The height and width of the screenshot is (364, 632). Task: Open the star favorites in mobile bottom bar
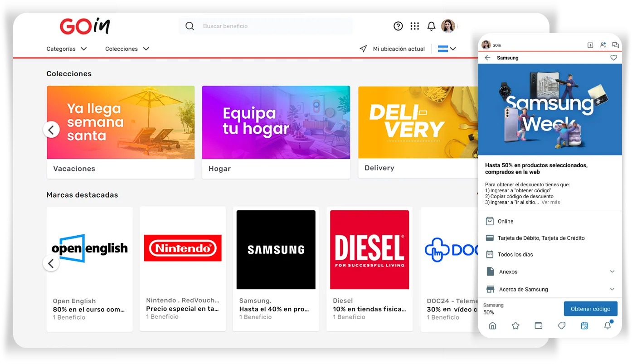[515, 325]
